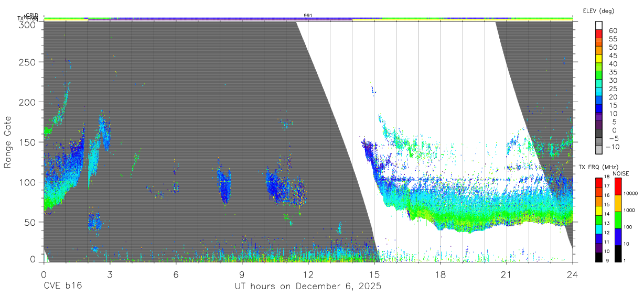644x297 pixels.
Task: Select the yellow 14–15 MHz TX FRQ segment
Action: (599, 211)
